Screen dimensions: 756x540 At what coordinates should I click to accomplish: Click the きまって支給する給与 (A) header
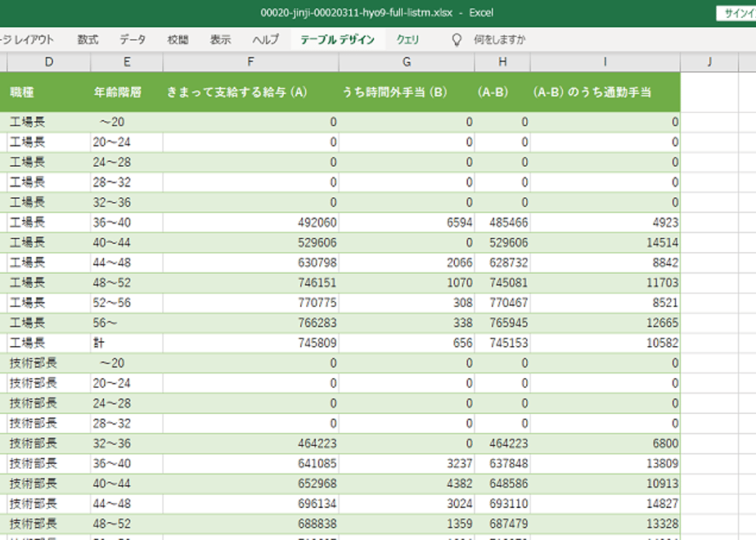click(x=250, y=92)
